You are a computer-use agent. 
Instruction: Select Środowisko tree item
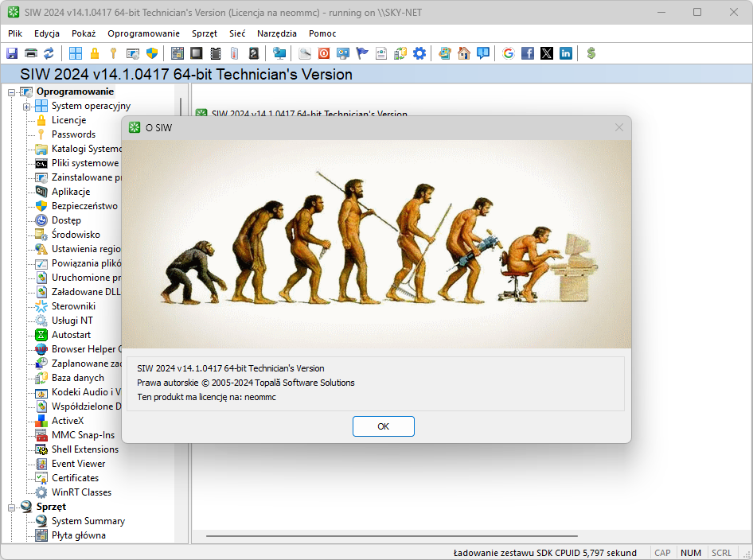[76, 235]
